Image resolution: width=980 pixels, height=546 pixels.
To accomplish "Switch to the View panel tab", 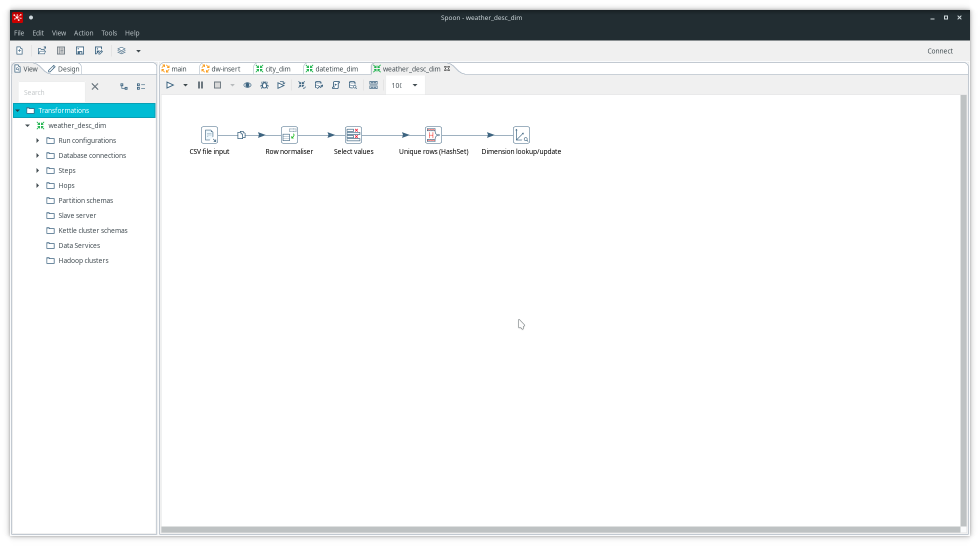I will [26, 69].
